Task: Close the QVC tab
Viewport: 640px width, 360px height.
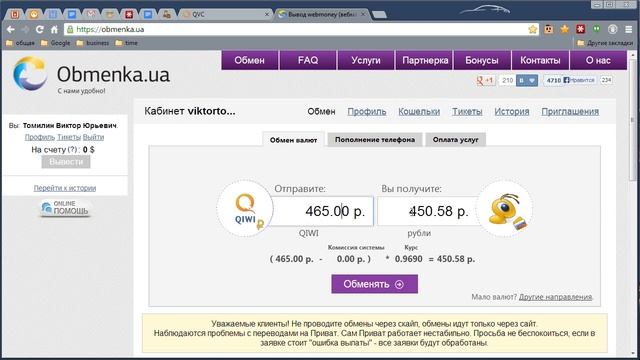Action: tap(267, 14)
